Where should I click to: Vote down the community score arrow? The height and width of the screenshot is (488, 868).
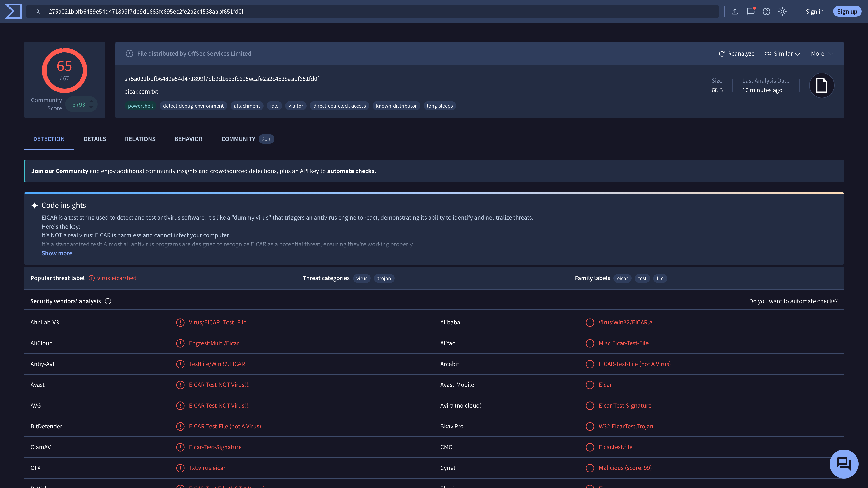point(91,108)
